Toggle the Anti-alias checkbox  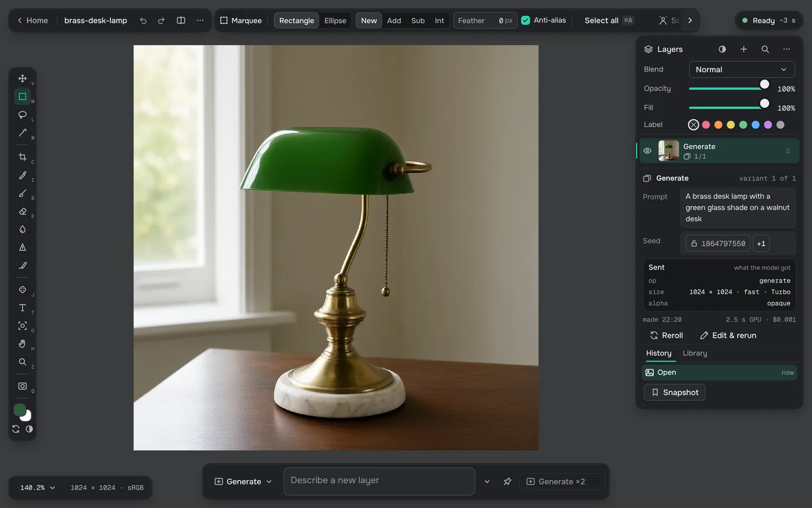coord(526,20)
